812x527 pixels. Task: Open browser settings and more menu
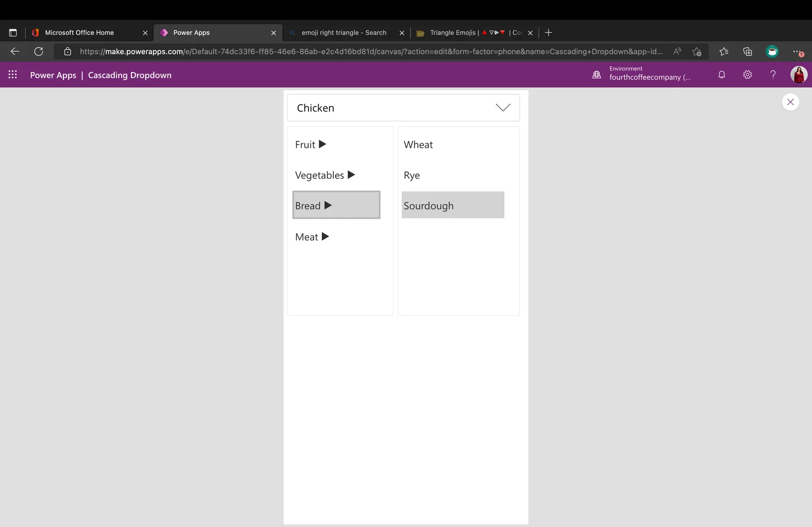click(797, 51)
